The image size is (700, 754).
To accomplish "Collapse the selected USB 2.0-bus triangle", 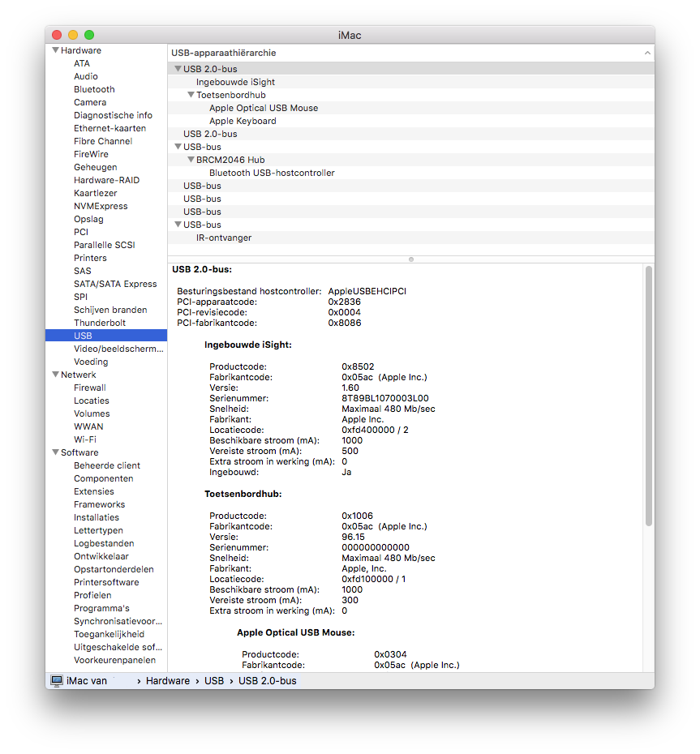I will click(x=178, y=69).
